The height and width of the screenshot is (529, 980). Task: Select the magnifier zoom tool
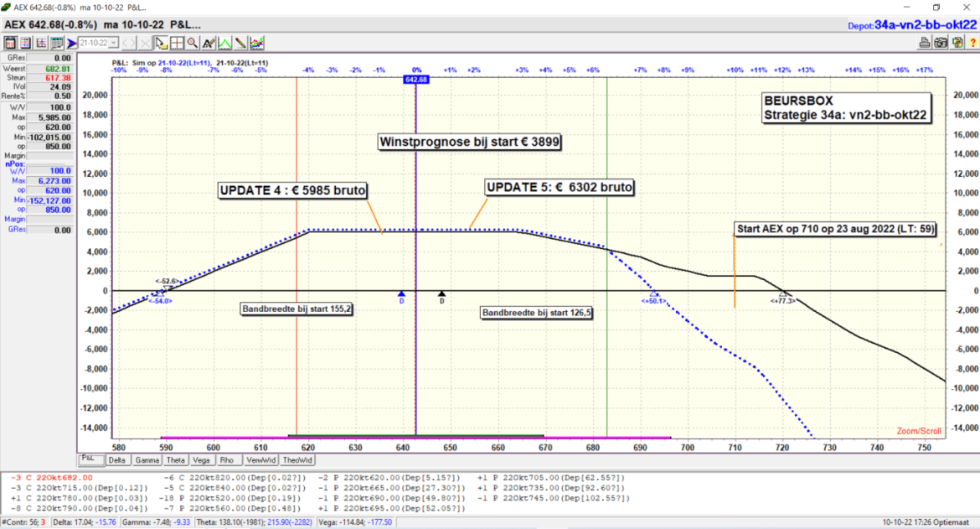(193, 43)
